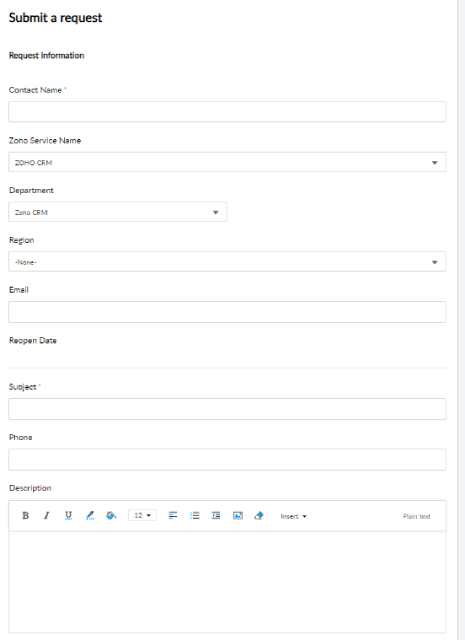The width and height of the screenshot is (465, 640).
Task: Open the font size 12 dropdown
Action: coord(142,516)
